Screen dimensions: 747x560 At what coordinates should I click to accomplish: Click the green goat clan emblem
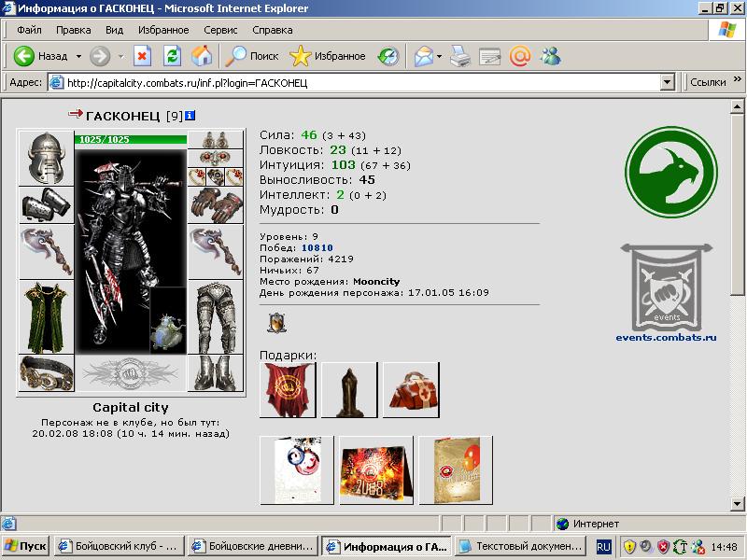pyautogui.click(x=670, y=173)
